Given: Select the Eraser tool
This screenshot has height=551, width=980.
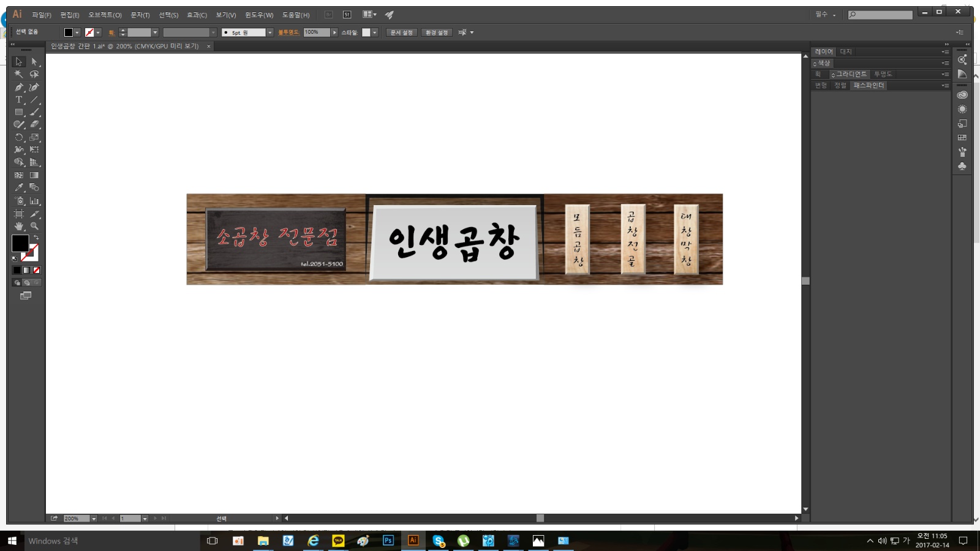Looking at the screenshot, I should pyautogui.click(x=34, y=124).
